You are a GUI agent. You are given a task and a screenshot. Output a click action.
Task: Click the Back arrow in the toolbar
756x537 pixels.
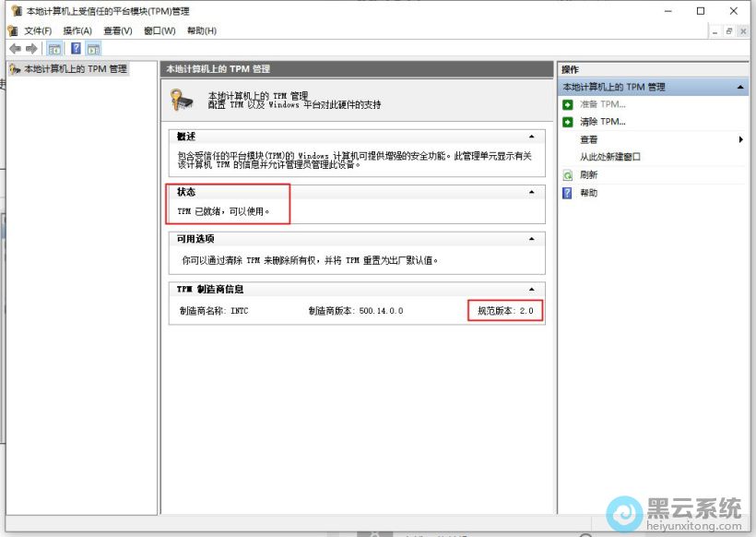(x=15, y=49)
